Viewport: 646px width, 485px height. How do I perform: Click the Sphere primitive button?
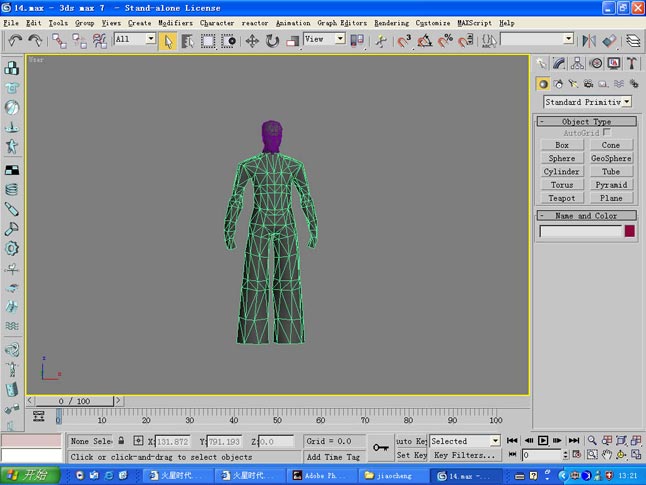coord(562,158)
